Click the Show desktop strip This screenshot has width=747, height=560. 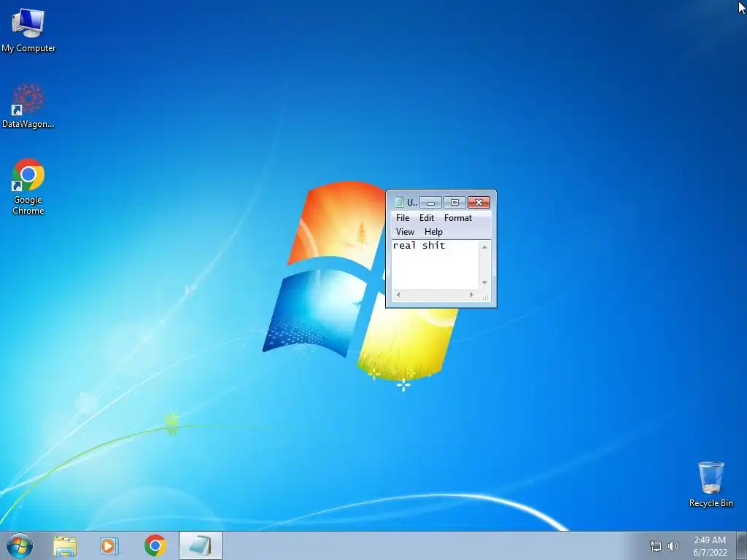tap(742, 545)
